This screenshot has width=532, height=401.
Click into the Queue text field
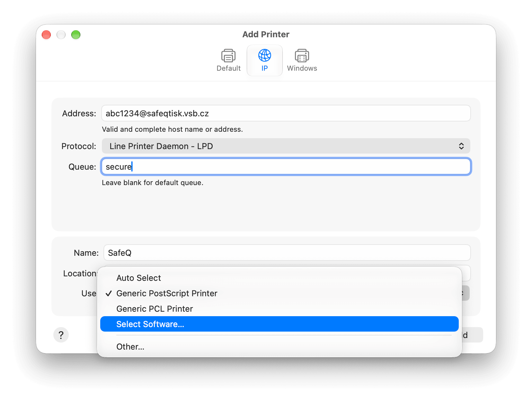click(x=286, y=167)
